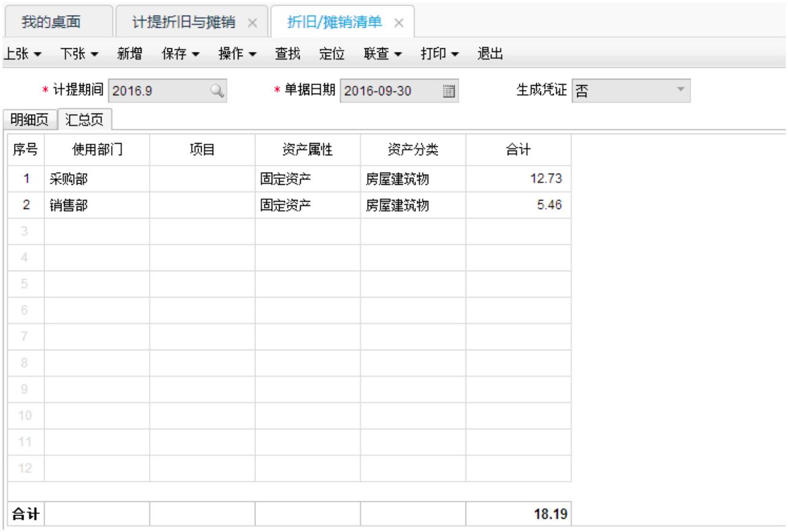Open the 下张 dropdown menu
This screenshot has width=788, height=532.
(82, 54)
